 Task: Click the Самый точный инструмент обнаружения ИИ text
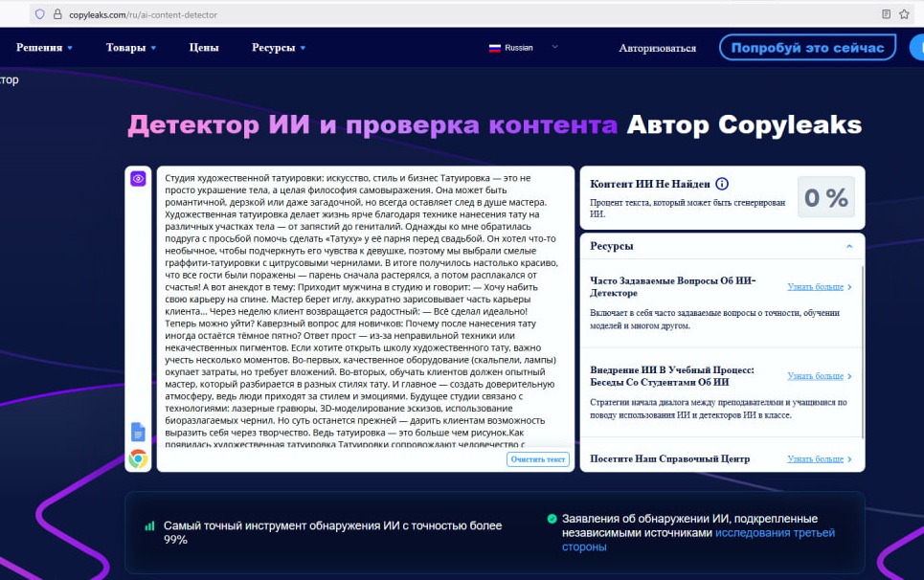(x=333, y=532)
